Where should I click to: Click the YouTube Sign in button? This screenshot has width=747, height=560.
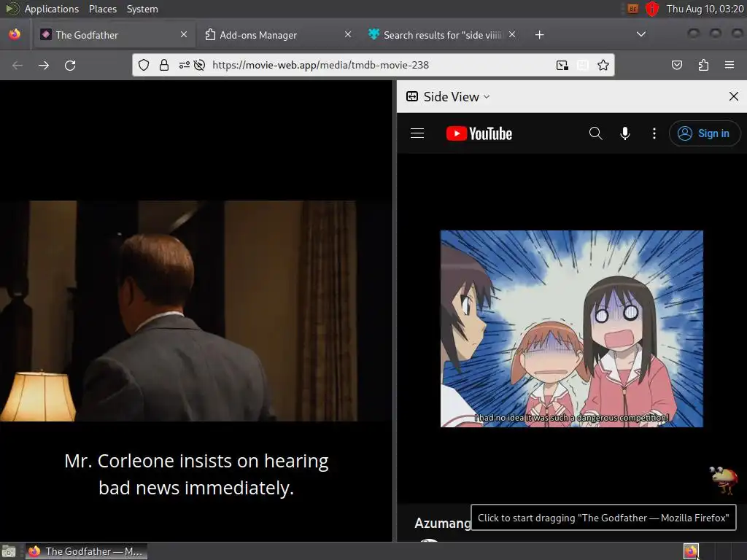pos(705,133)
